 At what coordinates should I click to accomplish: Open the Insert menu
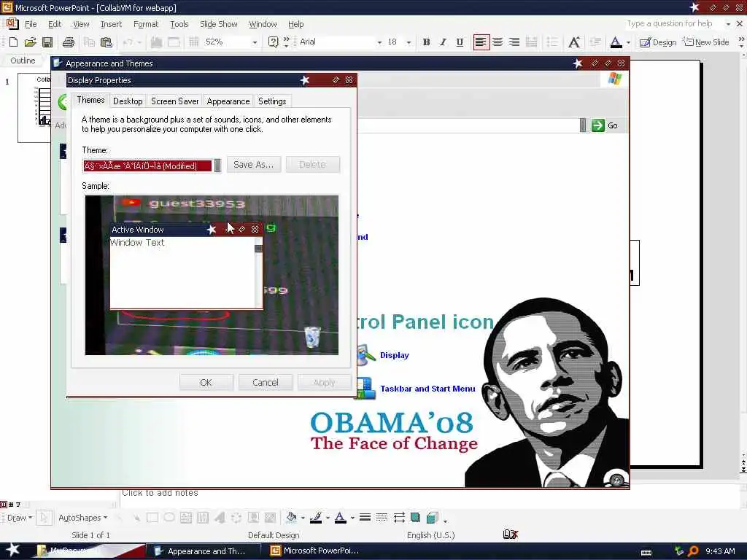click(x=111, y=24)
